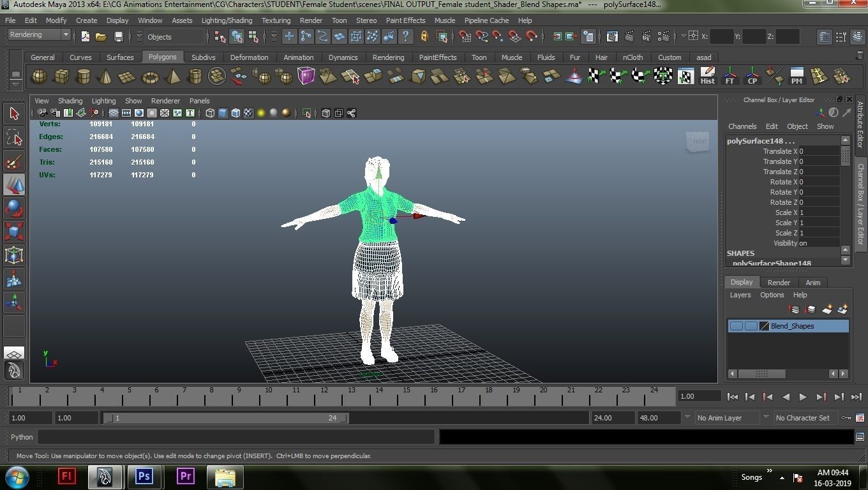Create a polygon cone from the shelf
This screenshot has height=490, width=868.
tap(105, 77)
